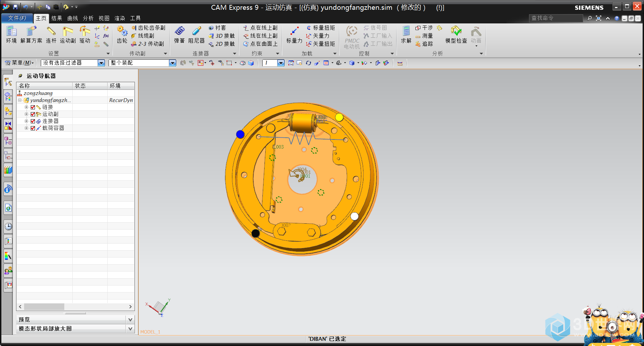Open the 追踪 trace tool
Viewport: 644px width, 346px height.
(424, 44)
